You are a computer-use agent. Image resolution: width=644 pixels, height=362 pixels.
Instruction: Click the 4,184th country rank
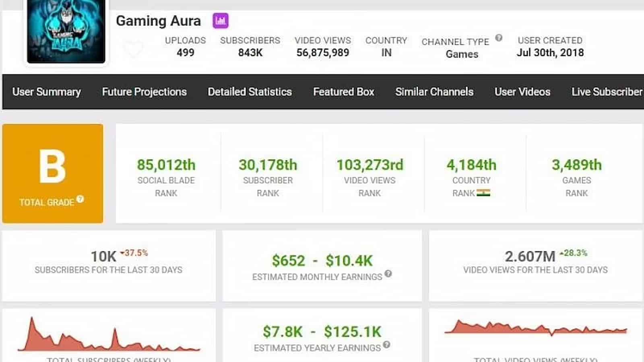pyautogui.click(x=471, y=165)
